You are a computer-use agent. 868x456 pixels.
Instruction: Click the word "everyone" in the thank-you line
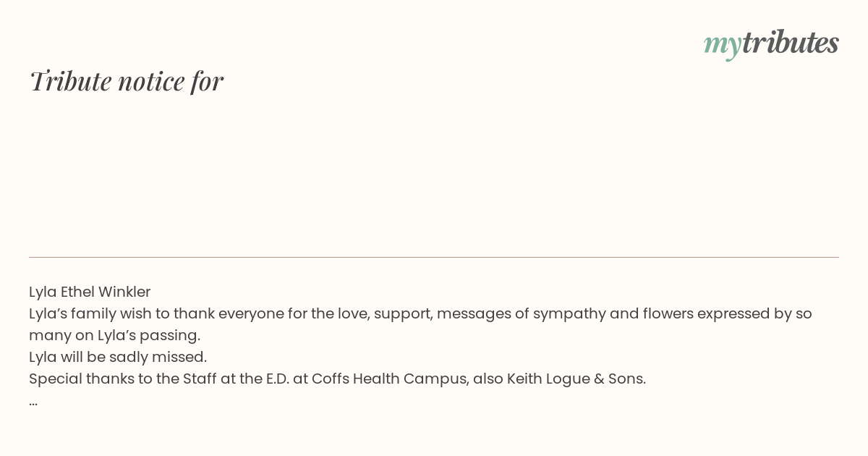(250, 313)
